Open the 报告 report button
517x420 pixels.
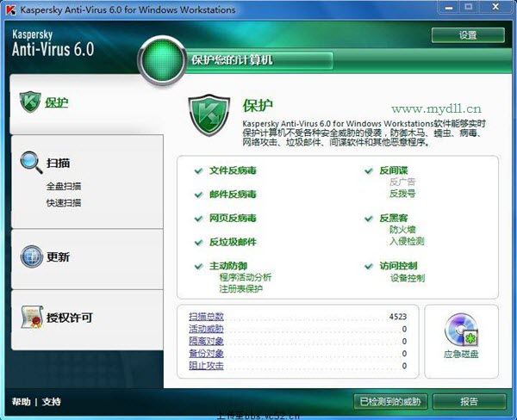tap(470, 402)
